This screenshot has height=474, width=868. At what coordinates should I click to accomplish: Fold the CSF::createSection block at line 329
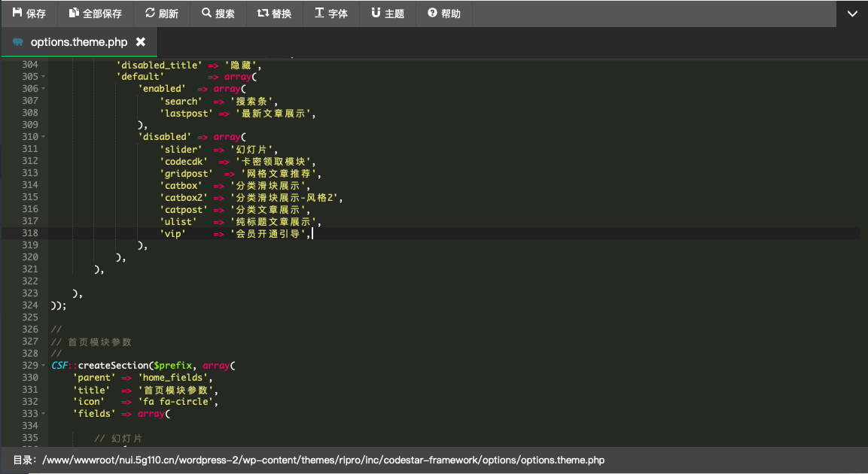point(44,366)
